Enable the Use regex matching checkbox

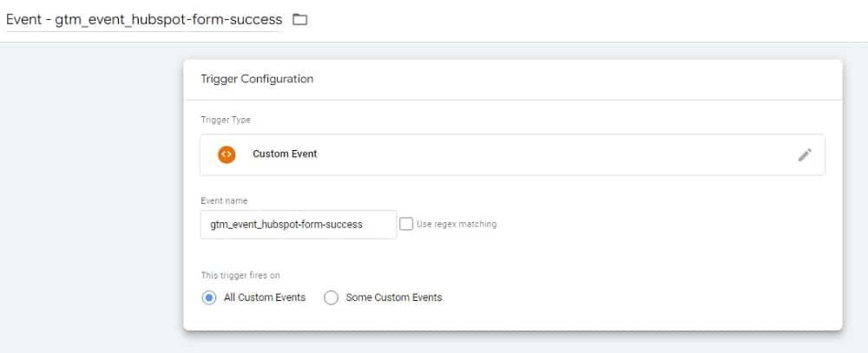tap(406, 224)
